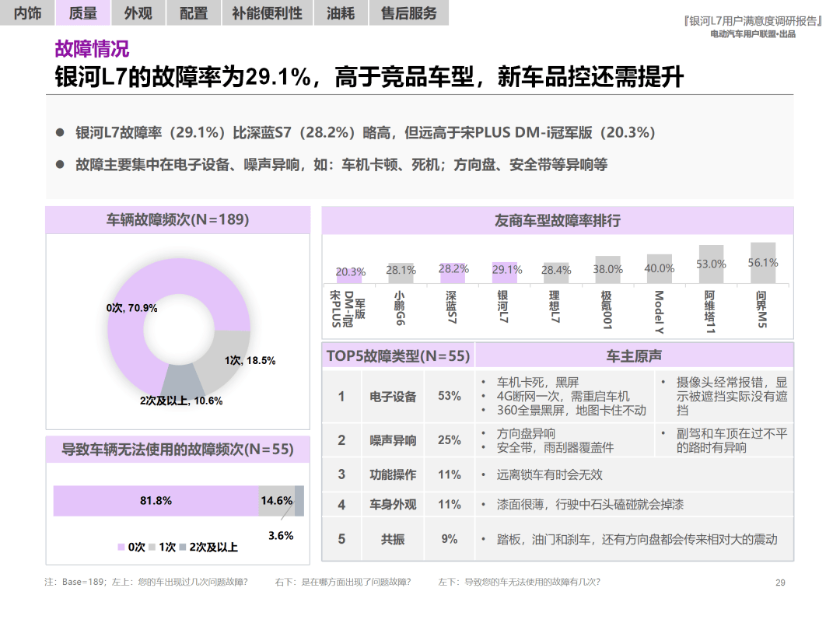Click the 38.0% bar for 极氪001
The image size is (840, 630).
(607, 269)
